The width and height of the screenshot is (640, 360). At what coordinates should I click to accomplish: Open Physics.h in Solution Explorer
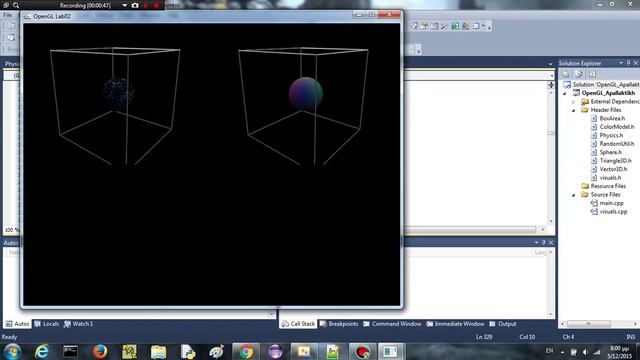[611, 135]
